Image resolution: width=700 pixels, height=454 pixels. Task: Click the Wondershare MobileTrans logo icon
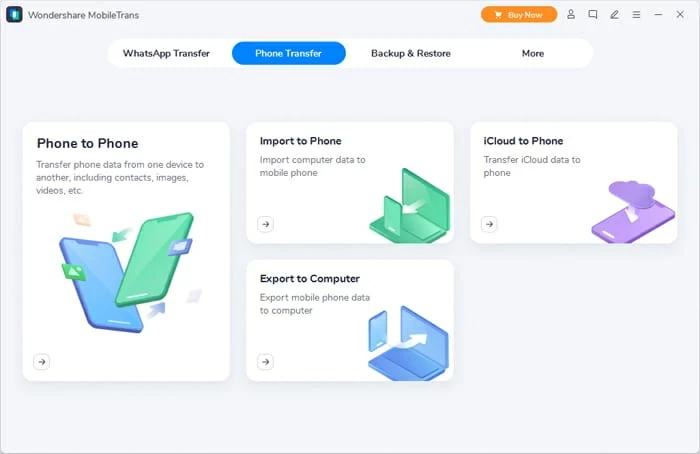pos(14,15)
